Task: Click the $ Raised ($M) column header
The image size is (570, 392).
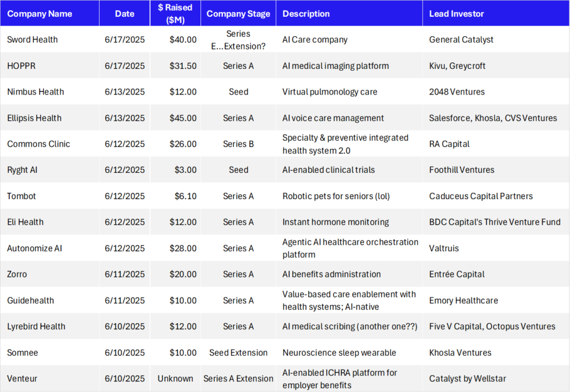Action: pyautogui.click(x=175, y=13)
